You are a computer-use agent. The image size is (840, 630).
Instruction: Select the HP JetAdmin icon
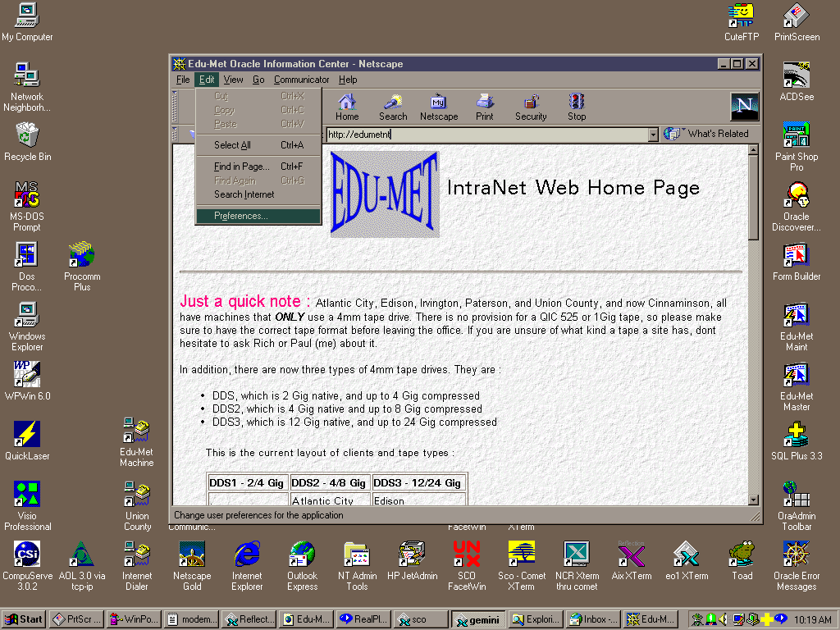(x=412, y=561)
